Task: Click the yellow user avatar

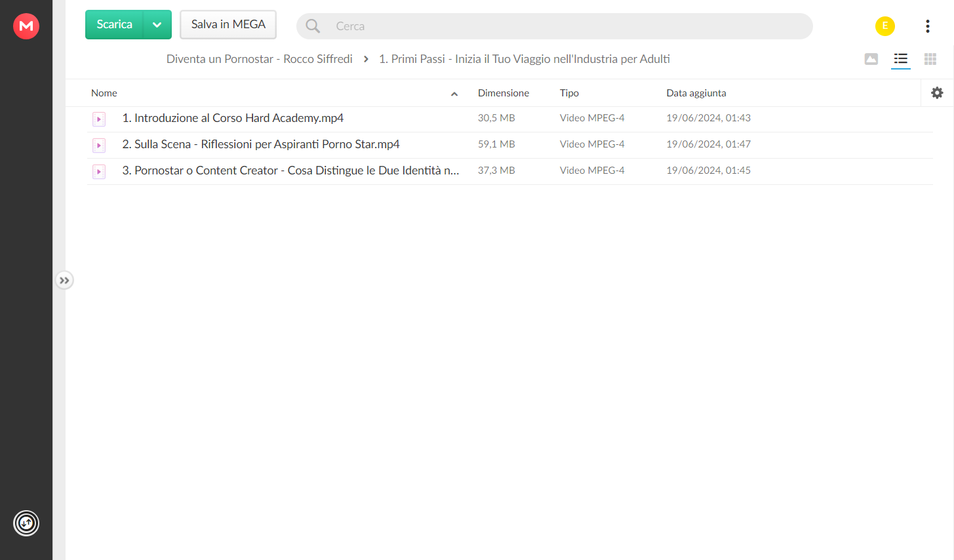Action: 885,26
